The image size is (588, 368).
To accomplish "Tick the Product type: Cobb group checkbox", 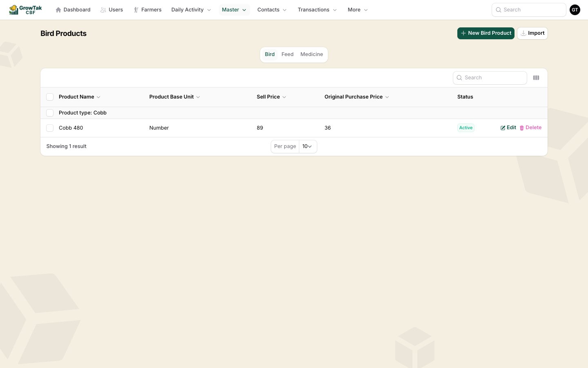I will tap(50, 113).
